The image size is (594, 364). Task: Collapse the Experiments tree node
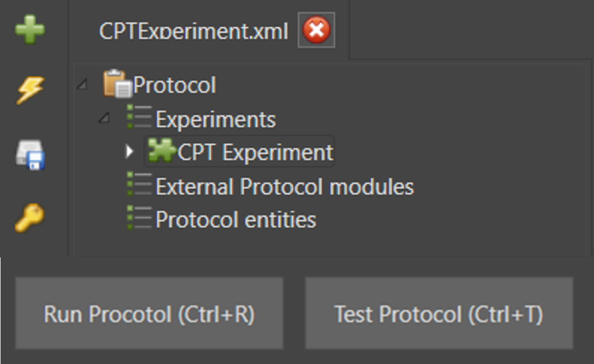click(104, 118)
